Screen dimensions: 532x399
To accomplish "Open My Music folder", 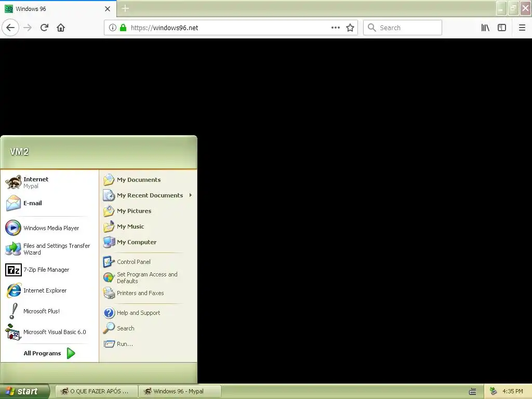I will tap(148, 227).
